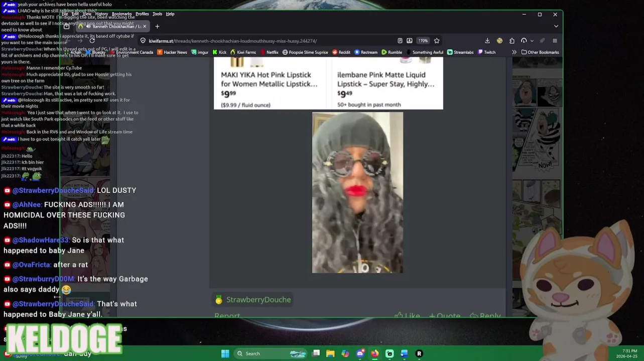Open the Streamlabs bookmark
This screenshot has height=361, width=644.
[x=460, y=52]
